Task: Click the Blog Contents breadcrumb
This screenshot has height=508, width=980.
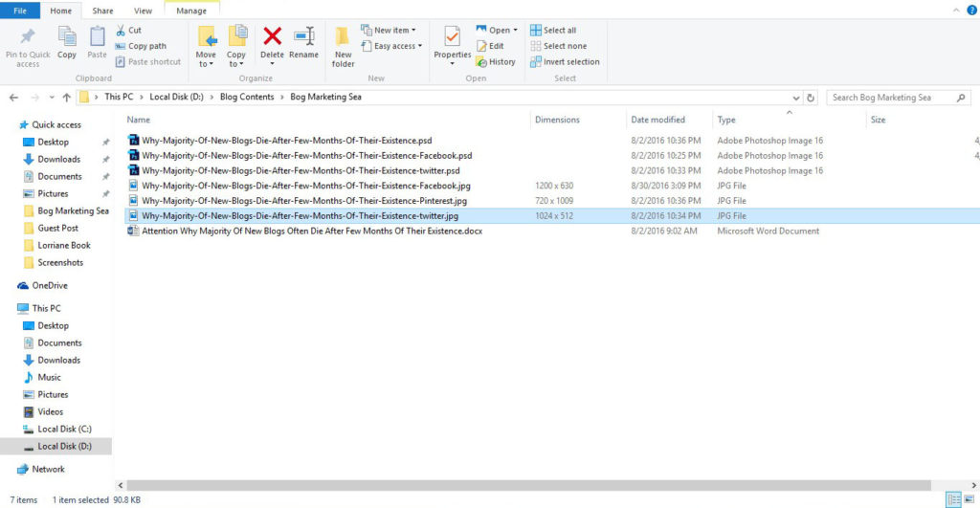Action: [x=247, y=97]
